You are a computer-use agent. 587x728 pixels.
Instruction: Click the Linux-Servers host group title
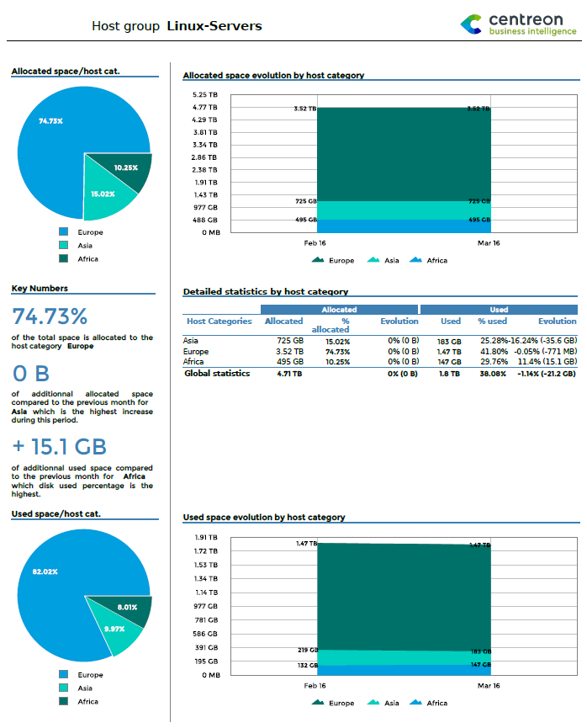(214, 26)
